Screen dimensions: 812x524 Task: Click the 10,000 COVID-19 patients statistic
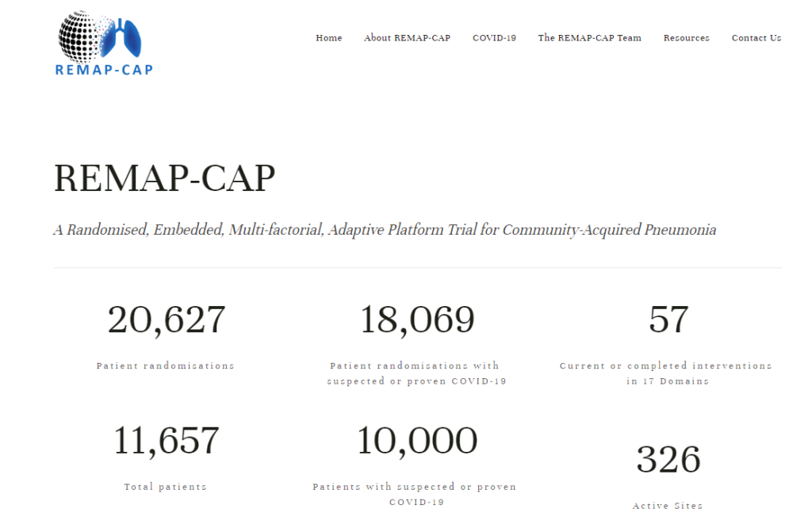point(416,440)
